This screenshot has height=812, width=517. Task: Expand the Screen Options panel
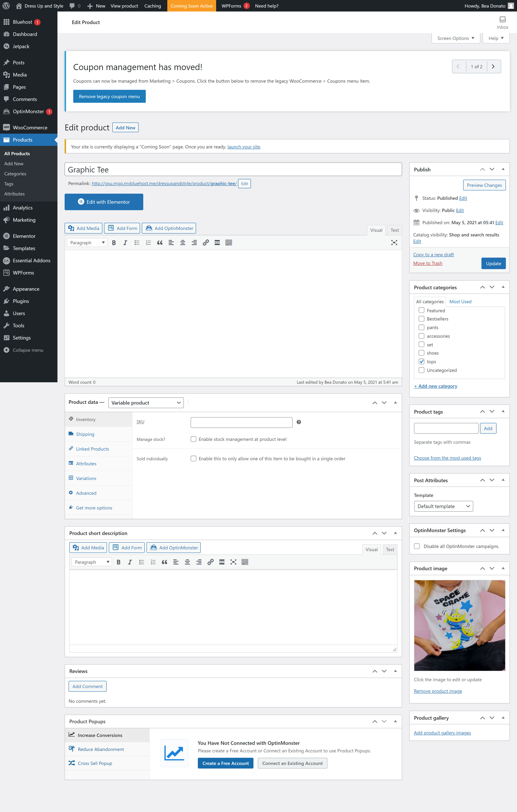(x=456, y=38)
